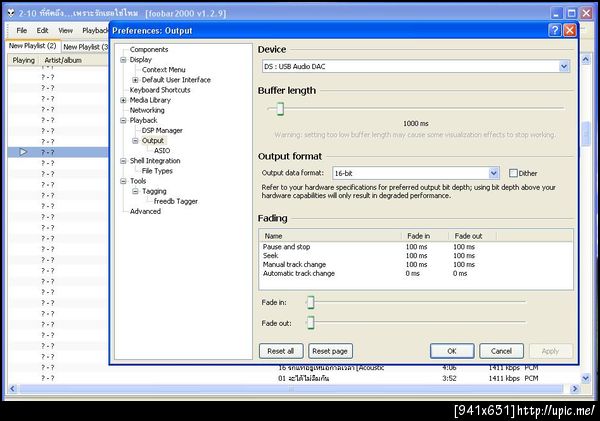The image size is (600, 421).
Task: Select the Seek fading row
Action: click(416, 256)
